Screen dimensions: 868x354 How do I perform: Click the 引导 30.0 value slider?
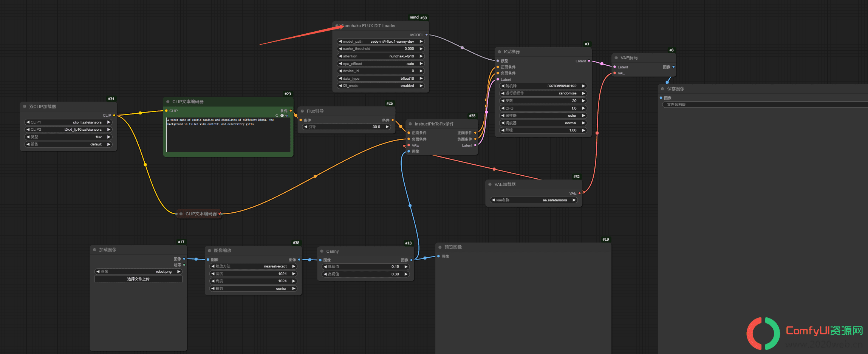347,127
